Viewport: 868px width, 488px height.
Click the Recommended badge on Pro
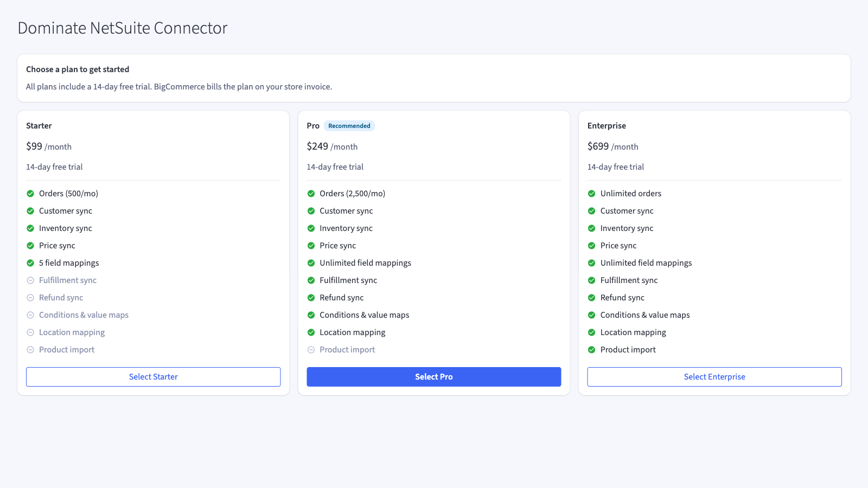(349, 126)
